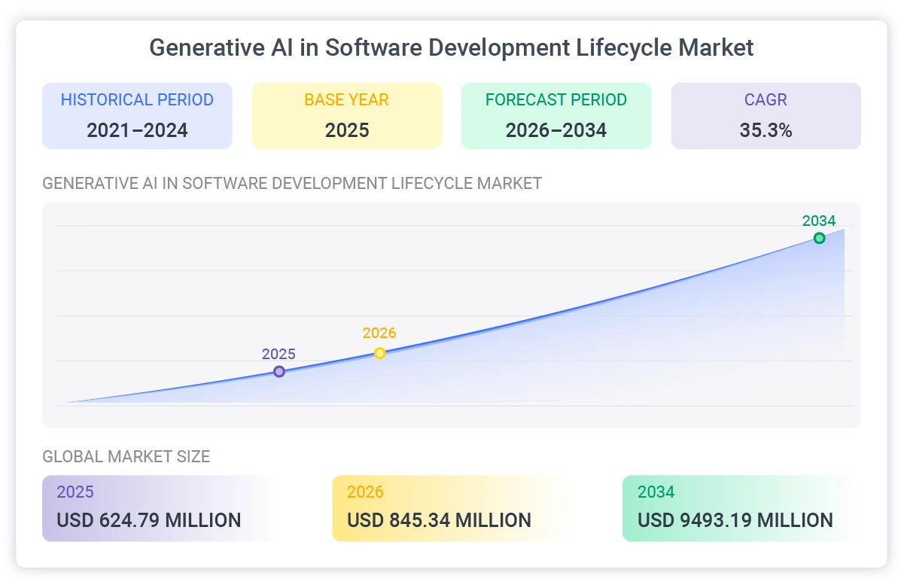The image size is (904, 588).
Task: Select the CAGR 35.3% card
Action: pyautogui.click(x=766, y=116)
